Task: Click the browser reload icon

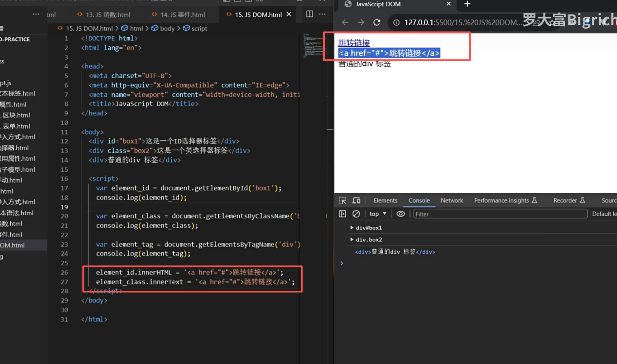Action: coord(377,22)
